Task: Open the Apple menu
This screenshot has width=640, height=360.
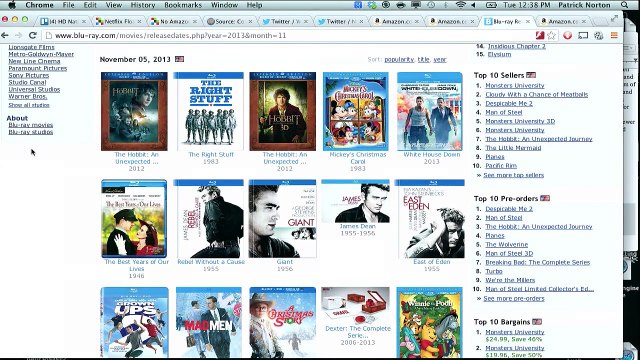Action: [12, 5]
